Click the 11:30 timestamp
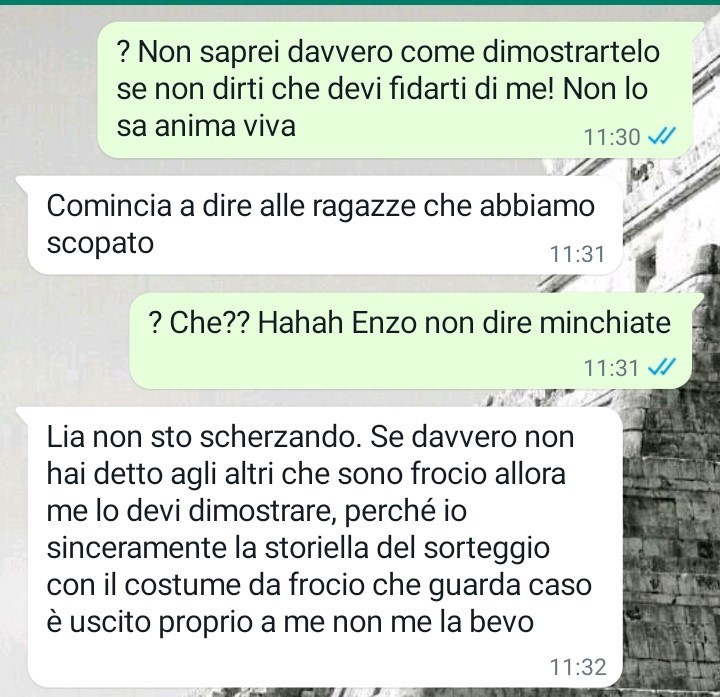Image resolution: width=720 pixels, height=697 pixels. point(612,137)
